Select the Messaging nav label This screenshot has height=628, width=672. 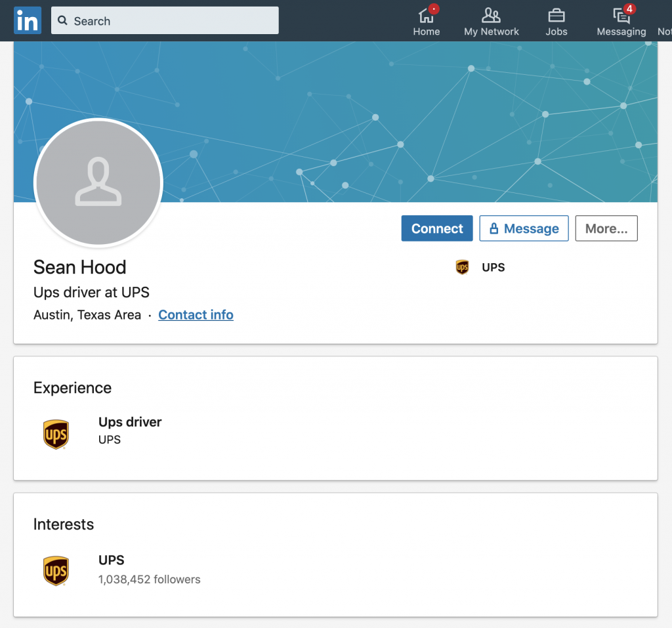[x=621, y=31]
